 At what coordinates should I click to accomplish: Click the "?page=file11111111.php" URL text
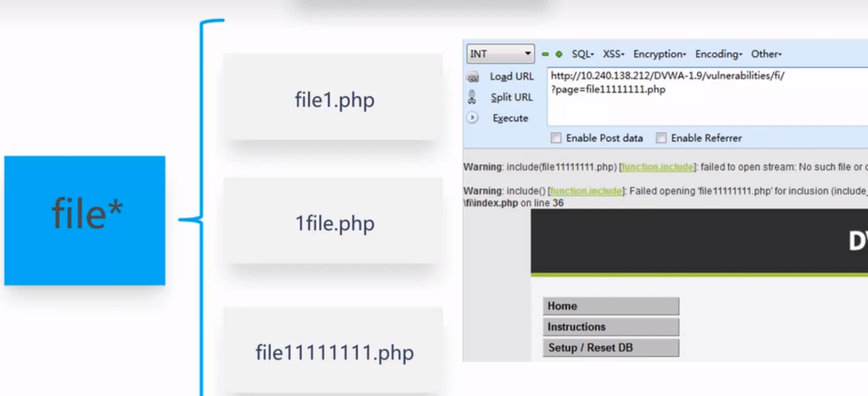[608, 90]
